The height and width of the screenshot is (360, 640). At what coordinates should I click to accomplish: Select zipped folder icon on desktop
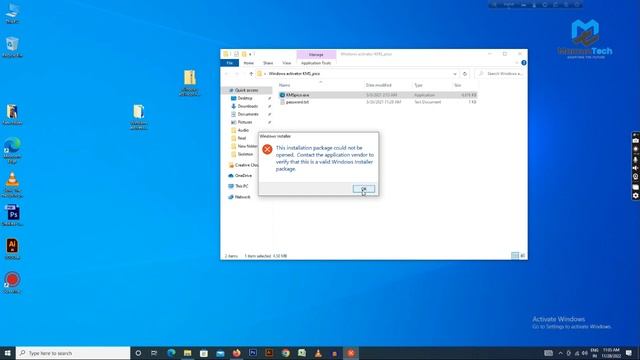(x=189, y=83)
